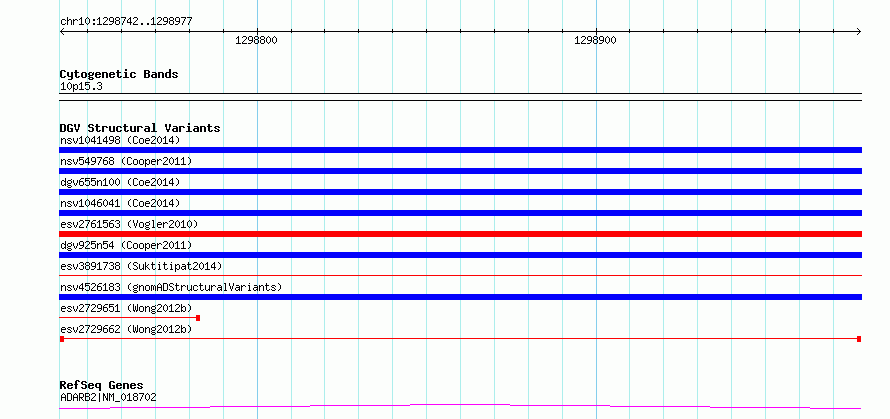Open variant nsv1041498 (Coe2014) label
Image resolution: width=890 pixels, height=419 pixels.
(120, 140)
